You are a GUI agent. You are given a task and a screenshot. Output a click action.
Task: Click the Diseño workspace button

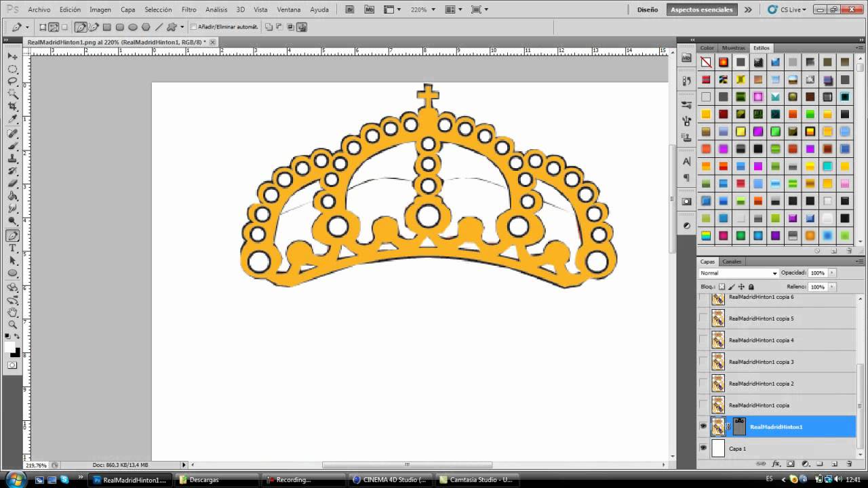click(648, 9)
